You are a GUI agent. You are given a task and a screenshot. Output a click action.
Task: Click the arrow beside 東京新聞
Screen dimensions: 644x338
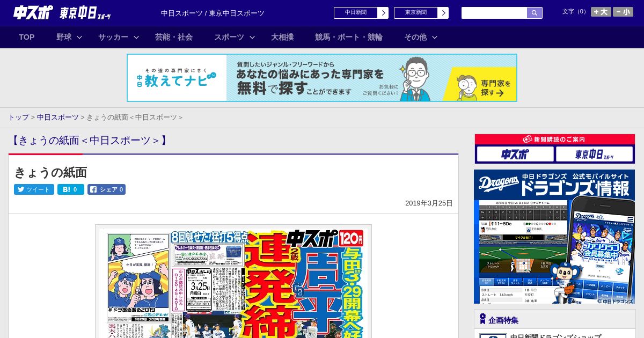[x=443, y=13]
